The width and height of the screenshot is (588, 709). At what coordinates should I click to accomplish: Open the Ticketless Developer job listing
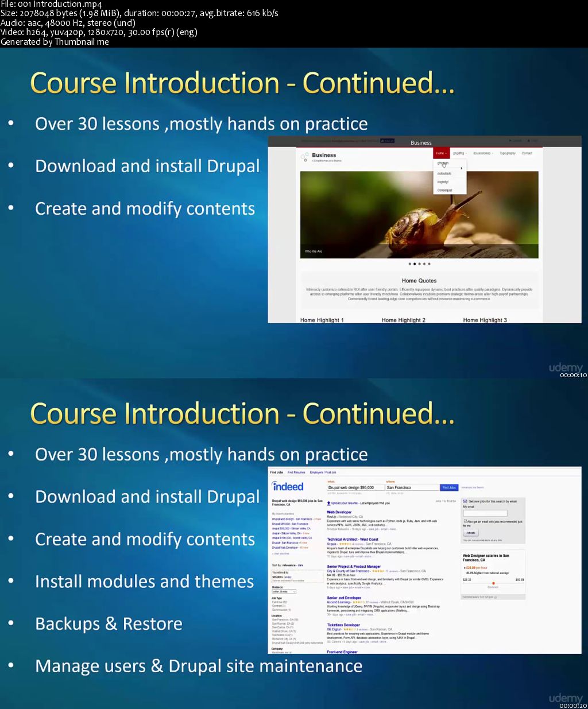(343, 625)
